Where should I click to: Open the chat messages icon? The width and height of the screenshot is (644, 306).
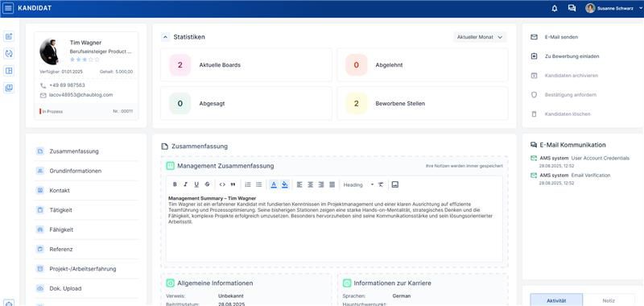(x=572, y=8)
